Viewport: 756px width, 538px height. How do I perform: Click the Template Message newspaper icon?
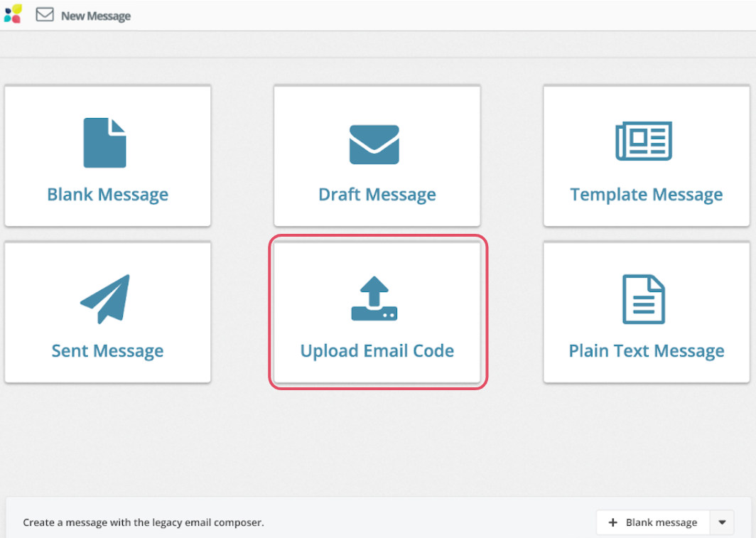point(644,141)
